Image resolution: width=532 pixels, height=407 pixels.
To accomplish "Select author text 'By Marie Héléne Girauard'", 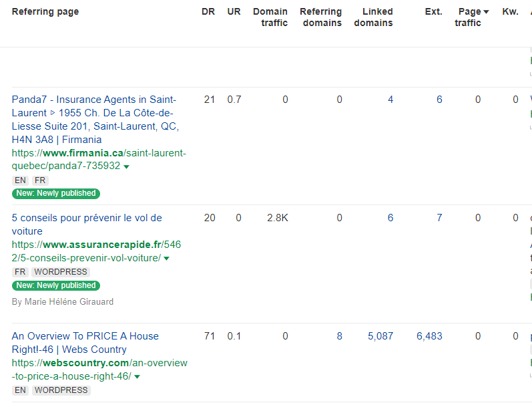I will click(x=63, y=301).
